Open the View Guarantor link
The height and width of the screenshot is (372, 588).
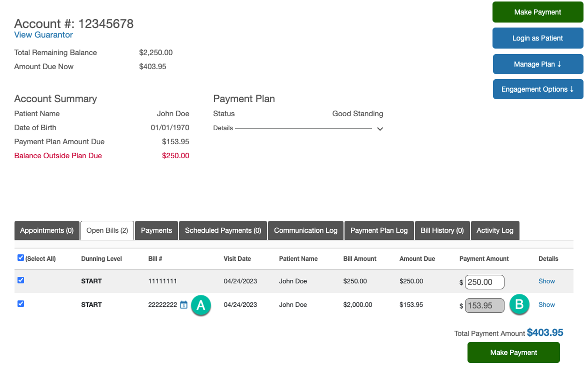tap(43, 35)
